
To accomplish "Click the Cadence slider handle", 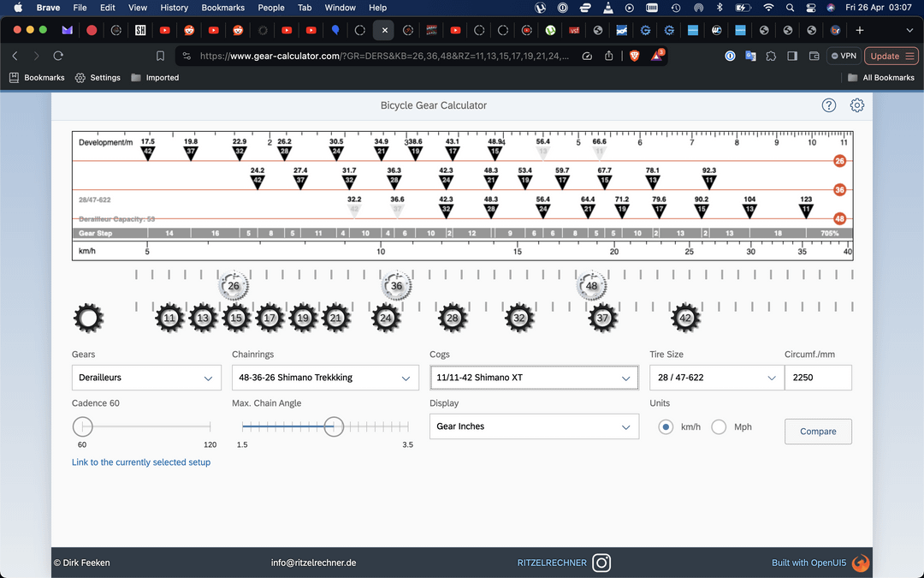I will (x=82, y=426).
